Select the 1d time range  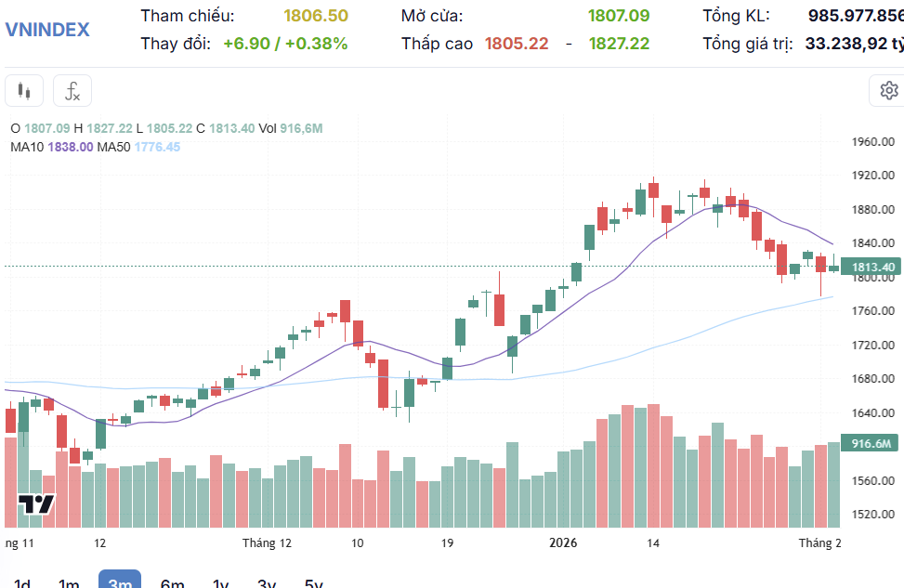22,583
